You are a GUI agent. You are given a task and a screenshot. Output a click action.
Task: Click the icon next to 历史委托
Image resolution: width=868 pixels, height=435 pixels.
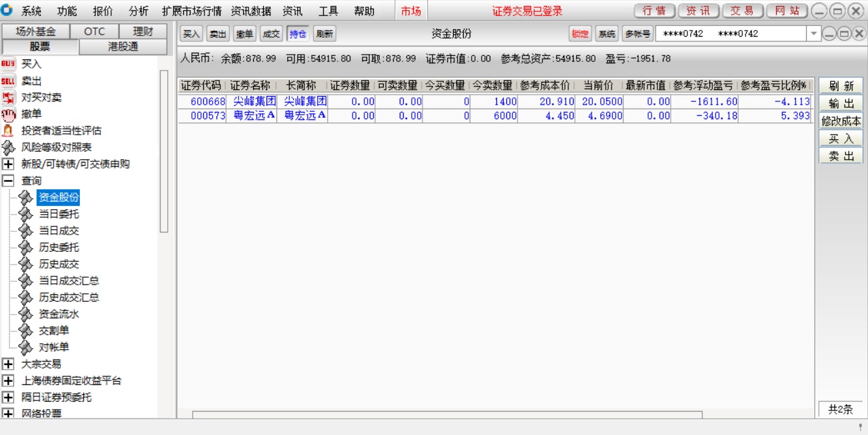[25, 247]
